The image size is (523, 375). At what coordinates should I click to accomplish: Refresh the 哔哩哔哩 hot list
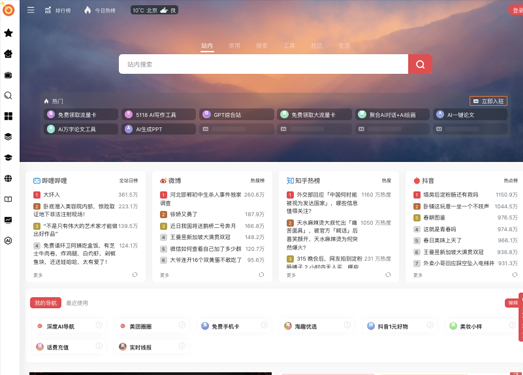[135, 275]
